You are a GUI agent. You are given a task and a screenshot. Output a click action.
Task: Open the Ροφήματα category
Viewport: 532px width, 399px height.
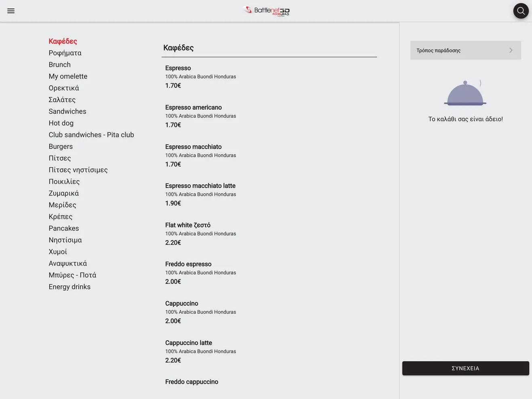pyautogui.click(x=65, y=53)
